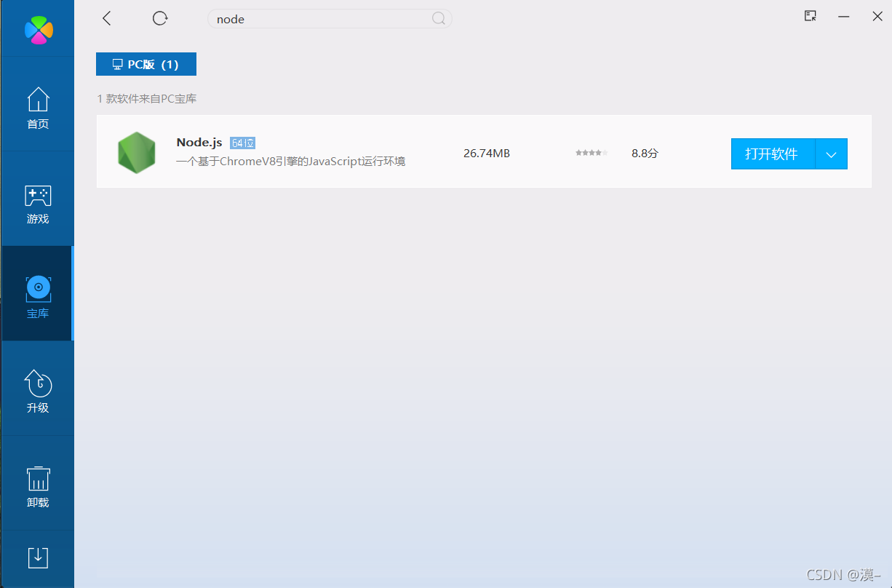Close the software manager window

click(877, 16)
